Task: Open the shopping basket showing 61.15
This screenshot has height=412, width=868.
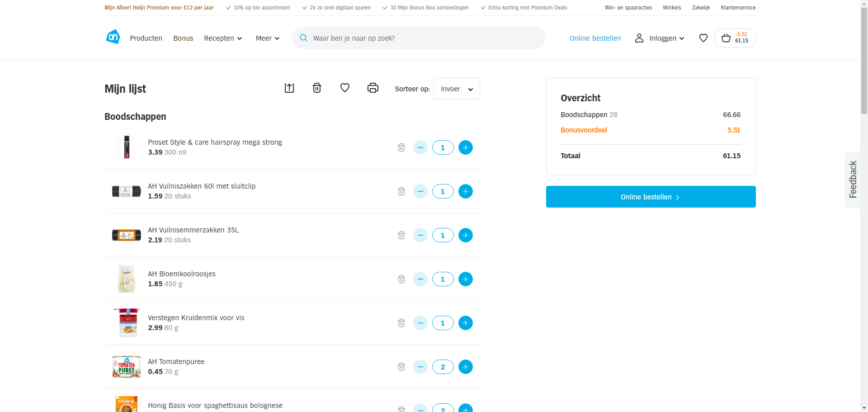Action: tap(735, 38)
